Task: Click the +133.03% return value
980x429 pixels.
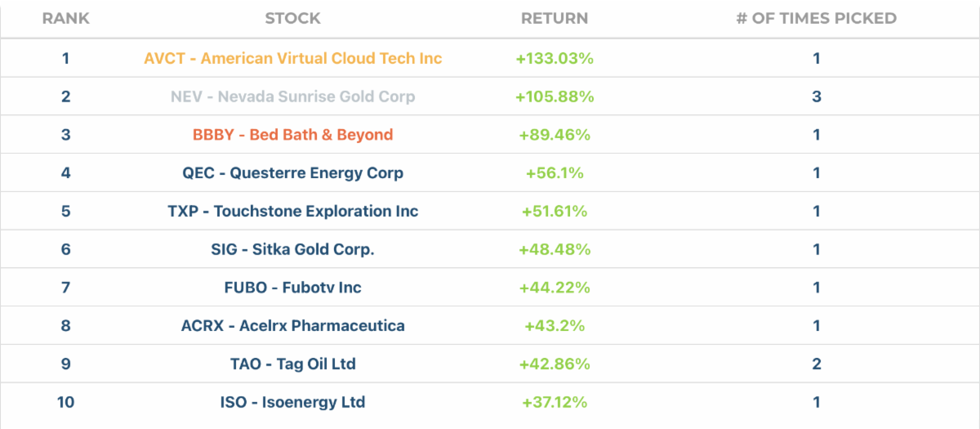Action: [x=555, y=58]
